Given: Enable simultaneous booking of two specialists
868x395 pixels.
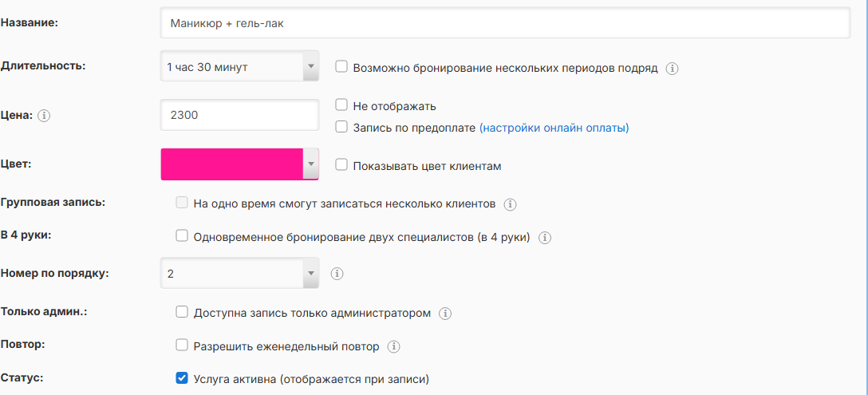Looking at the screenshot, I should pyautogui.click(x=182, y=236).
